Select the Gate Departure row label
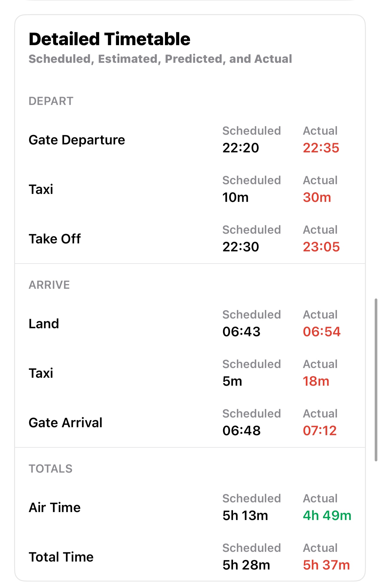 [x=77, y=140]
